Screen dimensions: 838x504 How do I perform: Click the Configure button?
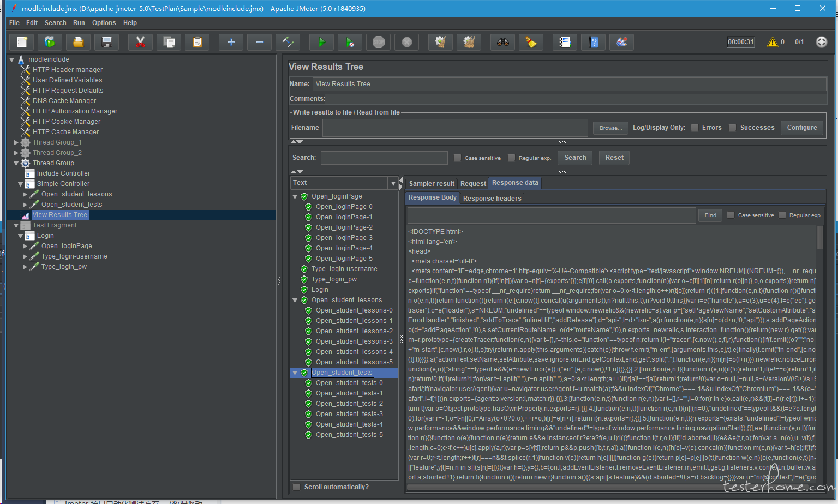pyautogui.click(x=802, y=128)
